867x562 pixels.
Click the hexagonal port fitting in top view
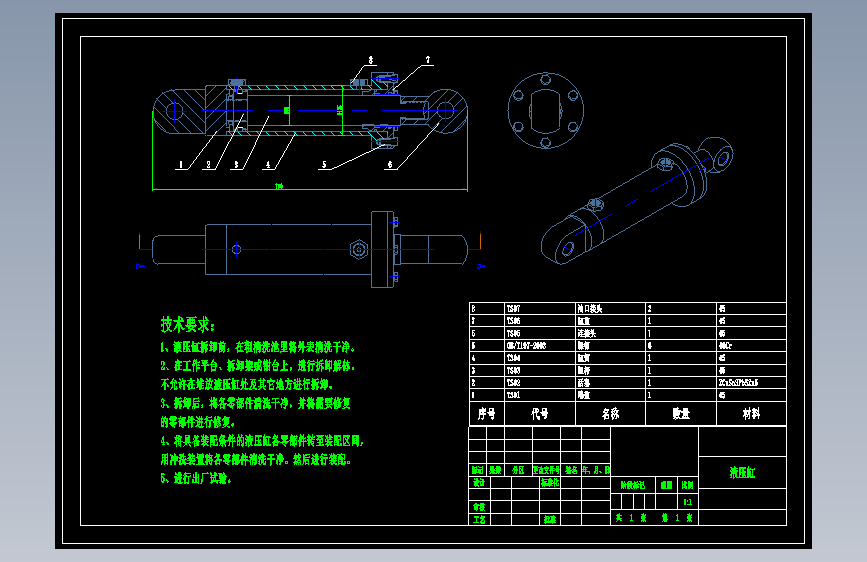pyautogui.click(x=358, y=249)
